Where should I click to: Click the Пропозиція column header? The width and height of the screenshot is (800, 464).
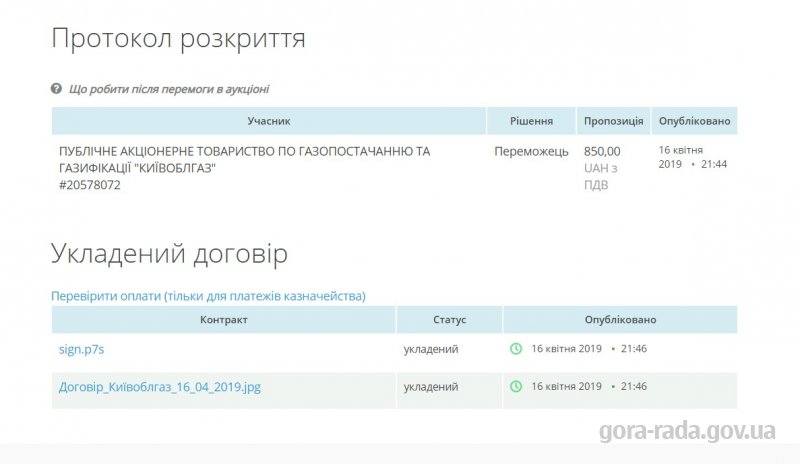(614, 121)
